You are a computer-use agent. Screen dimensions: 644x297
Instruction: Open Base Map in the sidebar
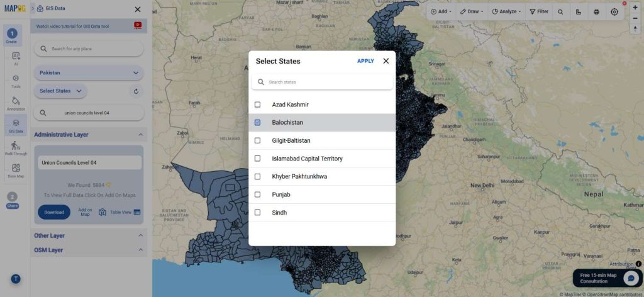tap(16, 171)
